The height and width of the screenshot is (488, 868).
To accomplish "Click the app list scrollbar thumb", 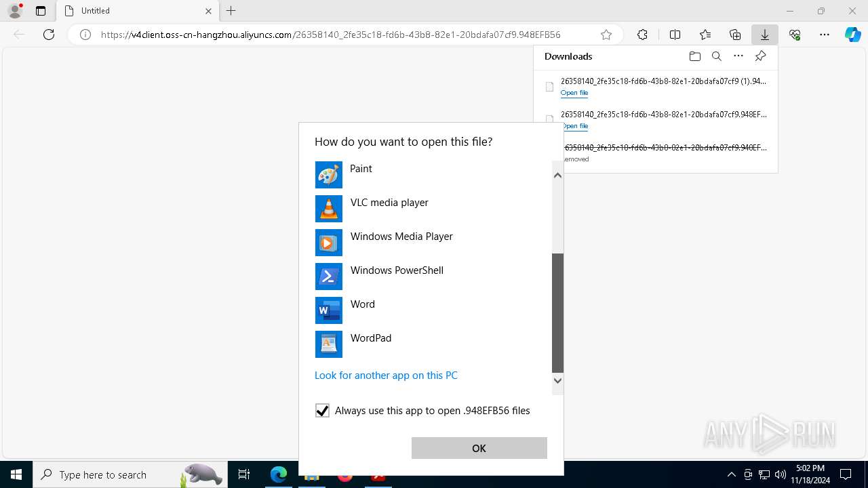I will tap(557, 313).
